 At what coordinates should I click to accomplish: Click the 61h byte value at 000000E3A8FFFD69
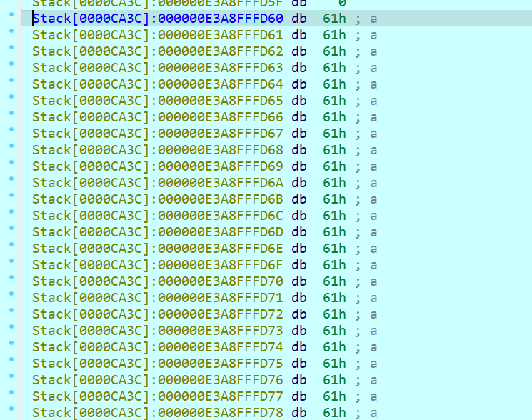pos(333,166)
